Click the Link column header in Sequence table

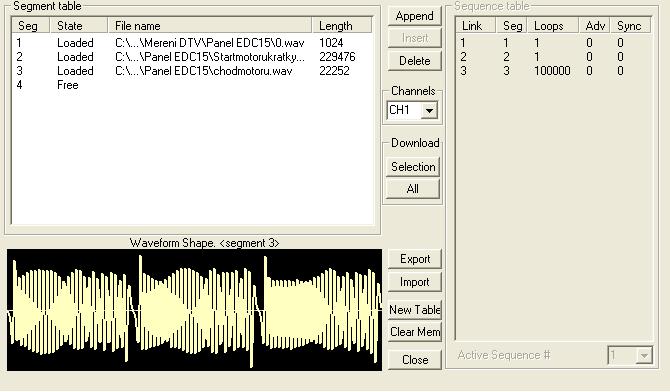(x=476, y=26)
